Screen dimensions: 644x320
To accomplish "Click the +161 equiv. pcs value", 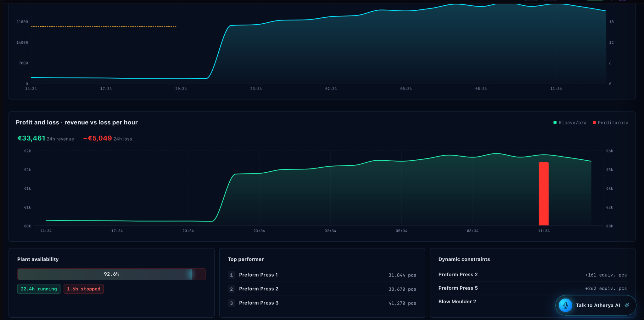I will point(606,275).
